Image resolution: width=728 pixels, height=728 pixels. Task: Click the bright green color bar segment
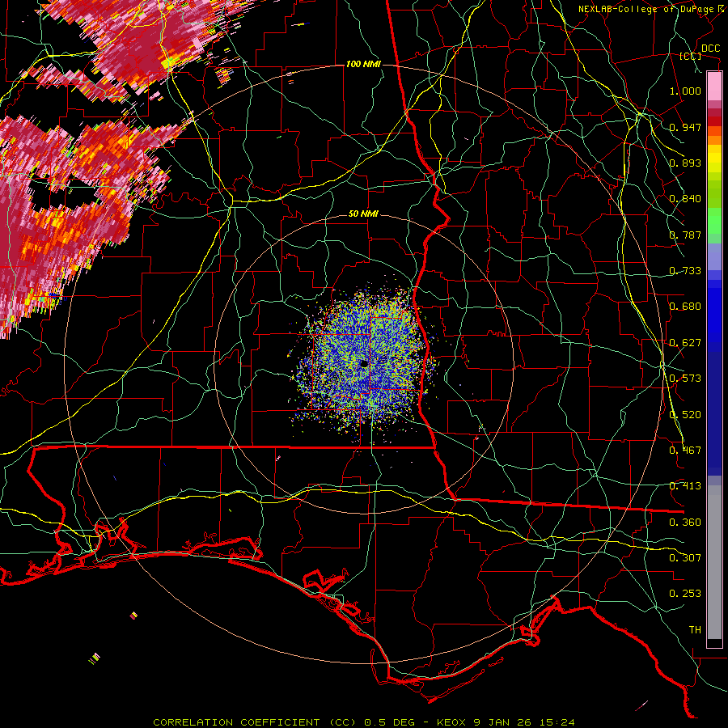(714, 220)
